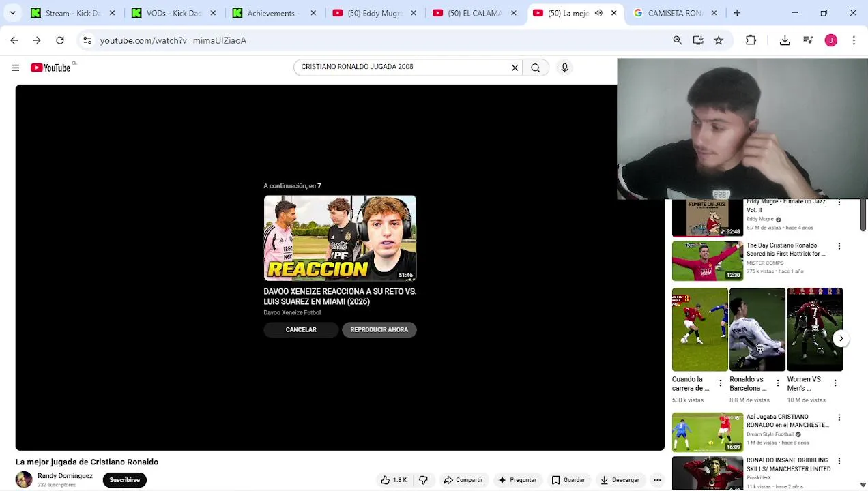Open the Chrome three-dot menu

point(854,40)
